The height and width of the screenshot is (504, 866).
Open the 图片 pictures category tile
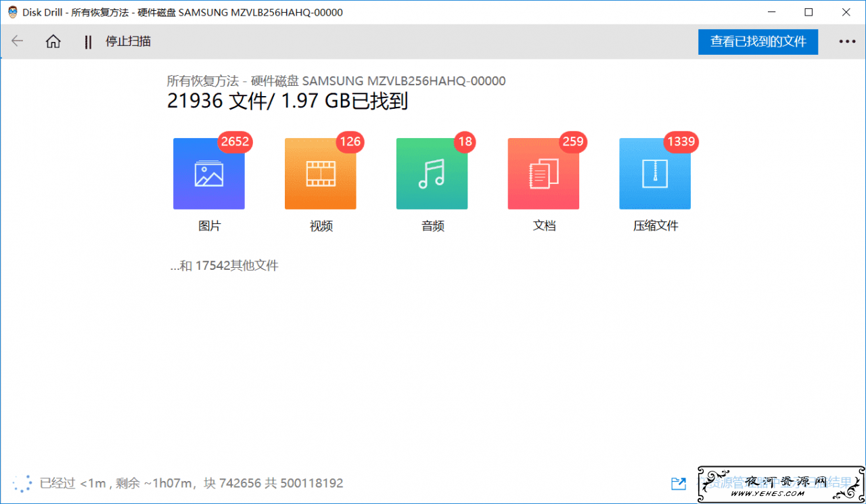(209, 174)
